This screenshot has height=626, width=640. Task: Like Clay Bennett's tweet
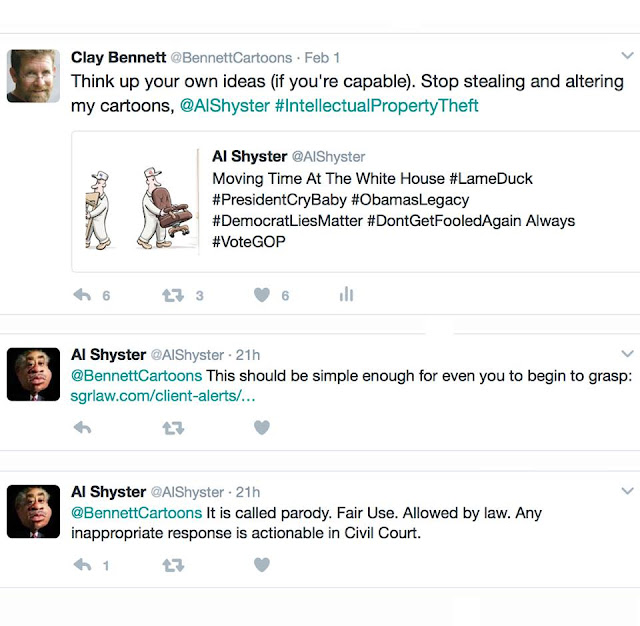(x=261, y=295)
